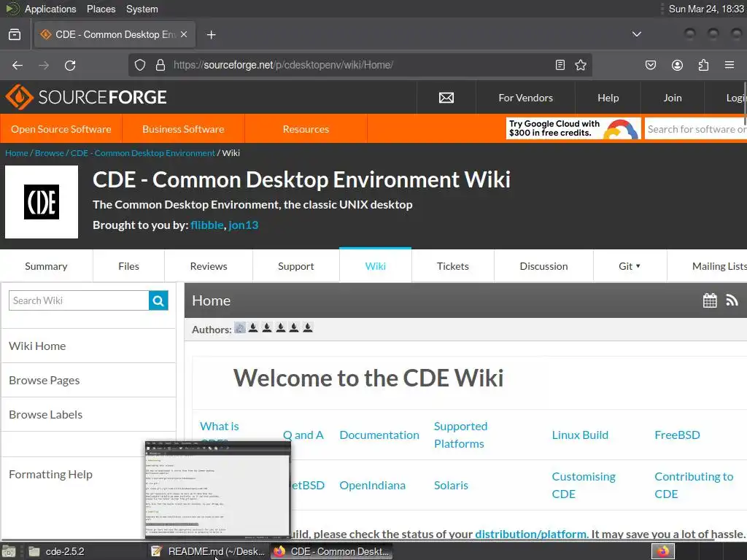Open the extensions puzzle icon

pos(703,65)
